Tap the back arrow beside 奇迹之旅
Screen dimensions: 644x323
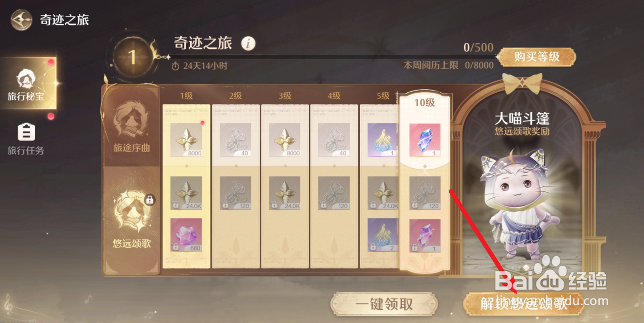(x=21, y=20)
